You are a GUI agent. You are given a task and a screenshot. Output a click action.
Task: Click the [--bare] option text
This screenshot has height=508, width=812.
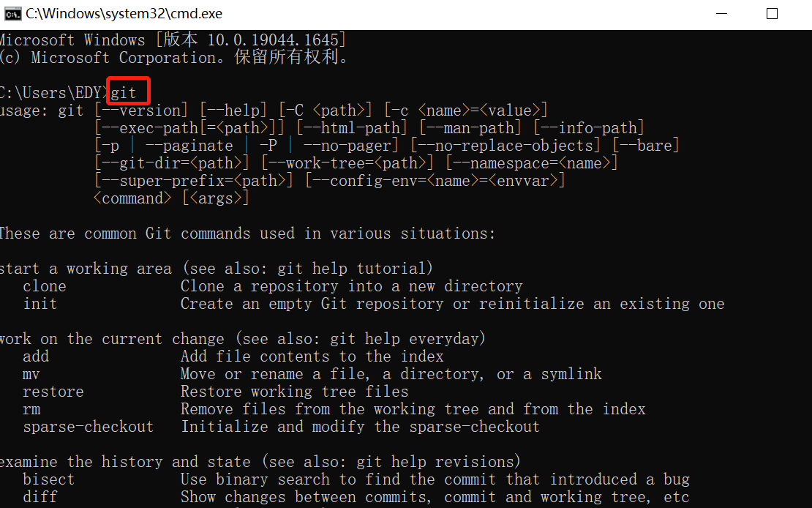coord(645,146)
